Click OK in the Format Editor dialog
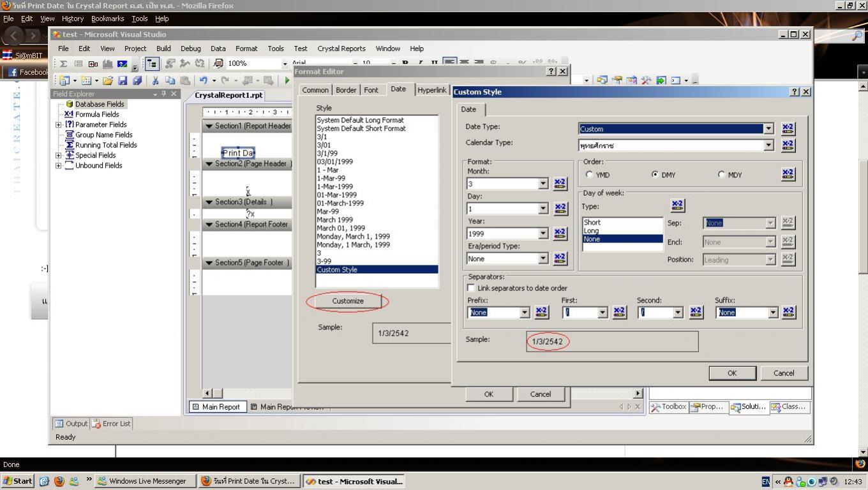The image size is (868, 490). coord(488,394)
